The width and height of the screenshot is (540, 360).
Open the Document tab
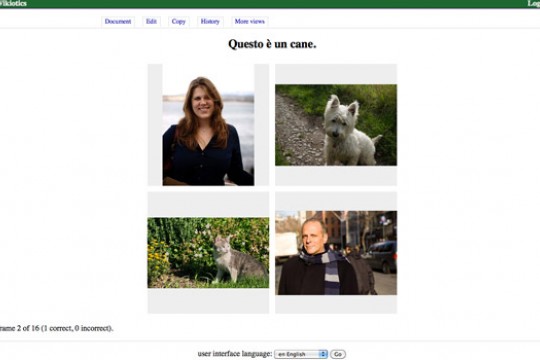(x=118, y=21)
